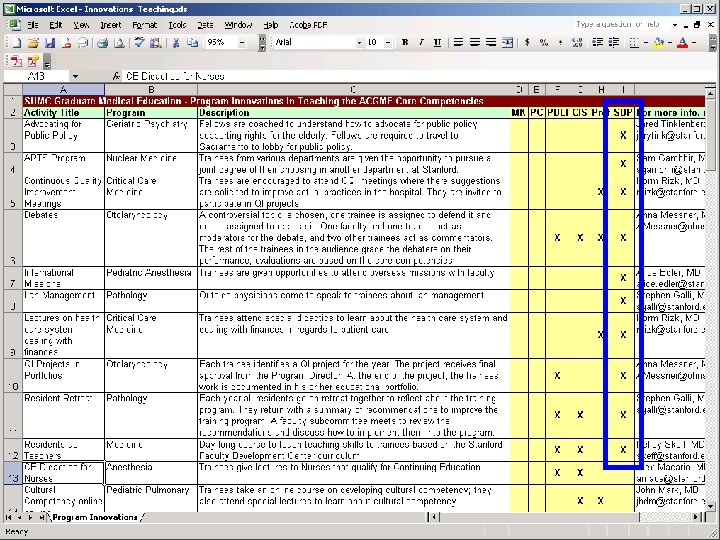Image resolution: width=720 pixels, height=540 pixels.
Task: Click the vertical scrollbar down arrow
Action: pyautogui.click(x=711, y=506)
